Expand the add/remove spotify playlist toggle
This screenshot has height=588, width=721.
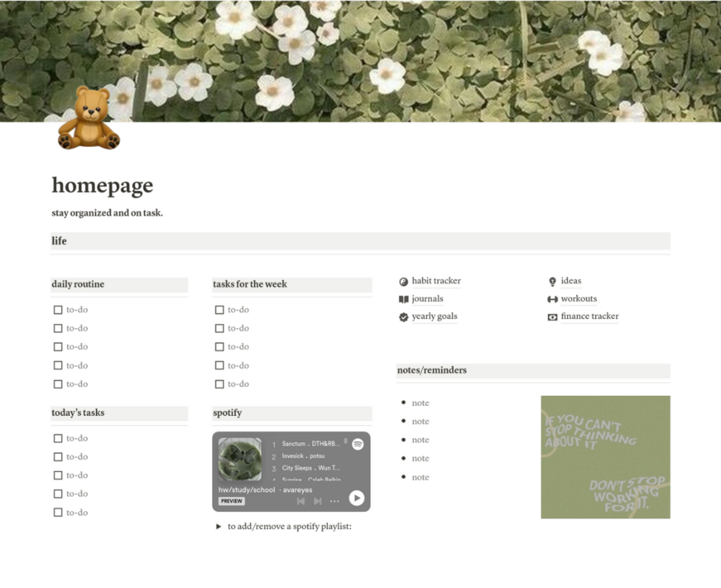[x=218, y=526]
